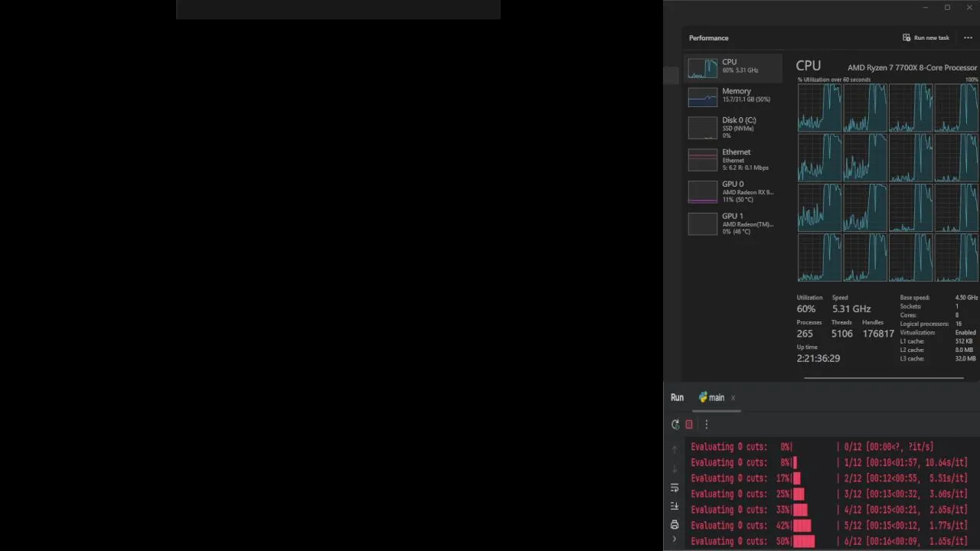Select GPU 0 in Performance sidebar
980x551 pixels.
pos(733,191)
